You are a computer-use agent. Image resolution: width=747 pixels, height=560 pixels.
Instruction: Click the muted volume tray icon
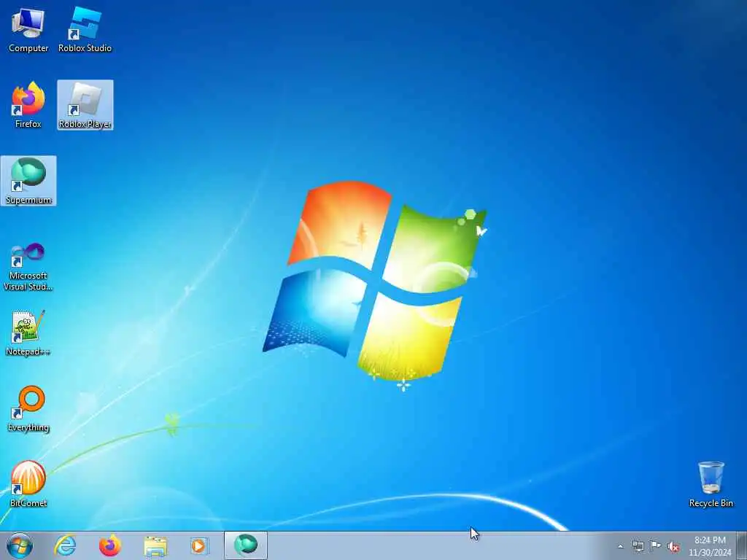click(x=673, y=546)
